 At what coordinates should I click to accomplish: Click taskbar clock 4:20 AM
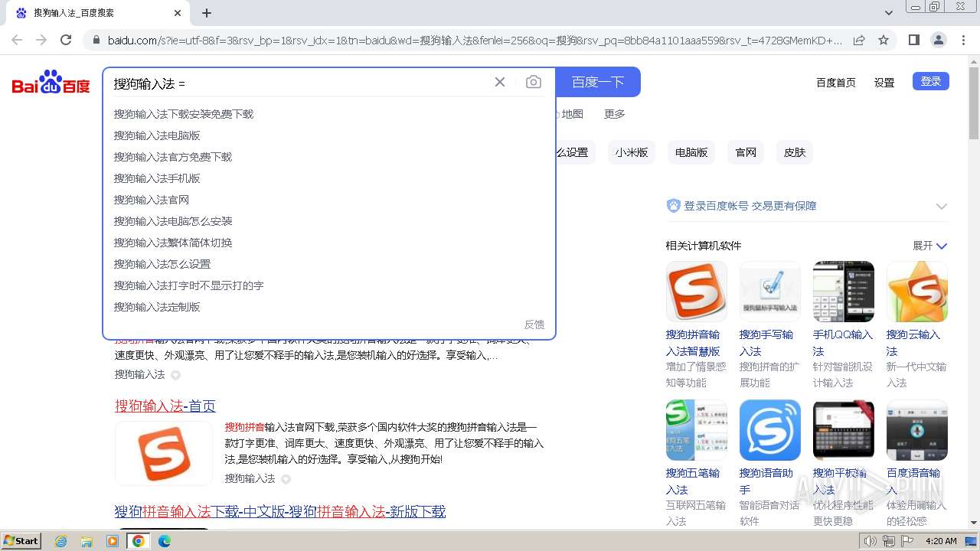[x=941, y=541]
